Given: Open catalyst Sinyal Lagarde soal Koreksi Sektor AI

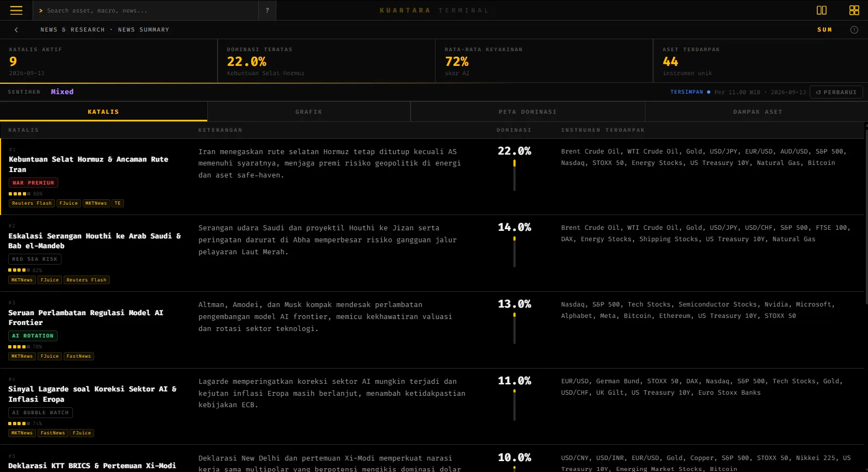Looking at the screenshot, I should [92, 394].
